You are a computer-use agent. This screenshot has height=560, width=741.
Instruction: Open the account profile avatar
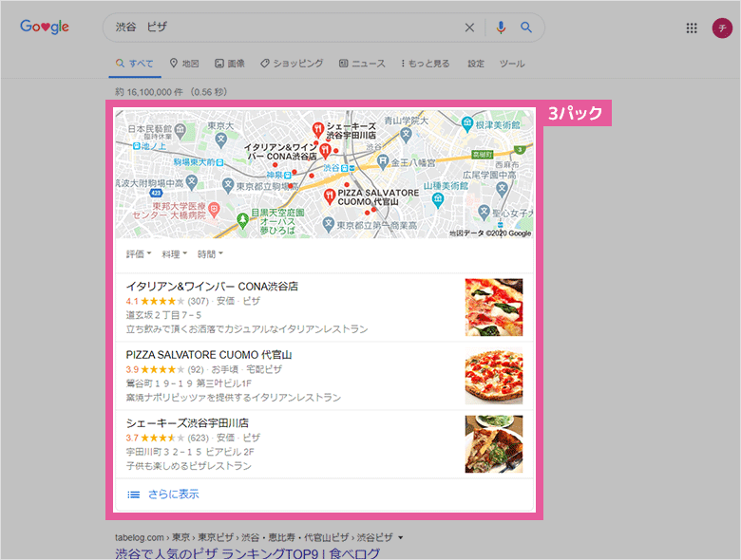(x=722, y=28)
